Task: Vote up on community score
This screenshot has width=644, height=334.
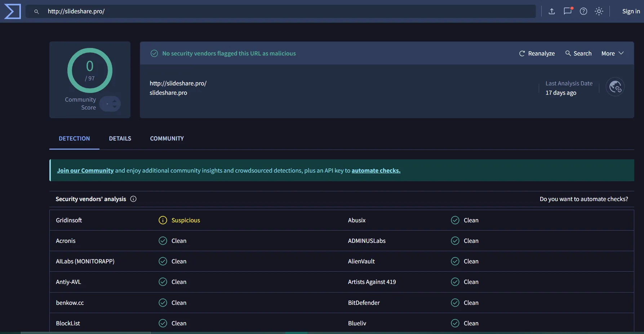Action: [x=115, y=101]
